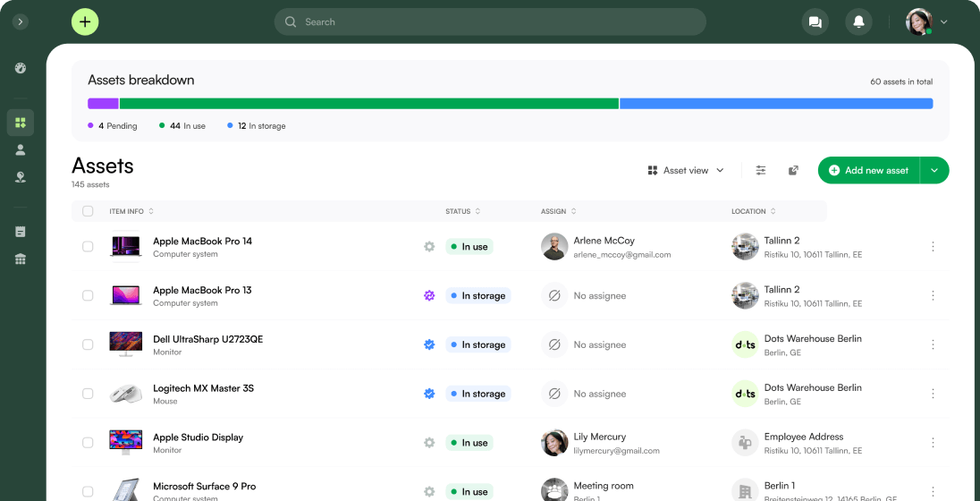
Task: Check the Dell UltraSharp U2723QE checkbox
Action: [x=88, y=344]
